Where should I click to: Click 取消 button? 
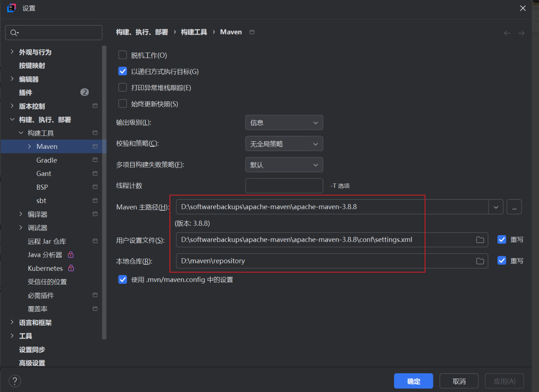[459, 381]
